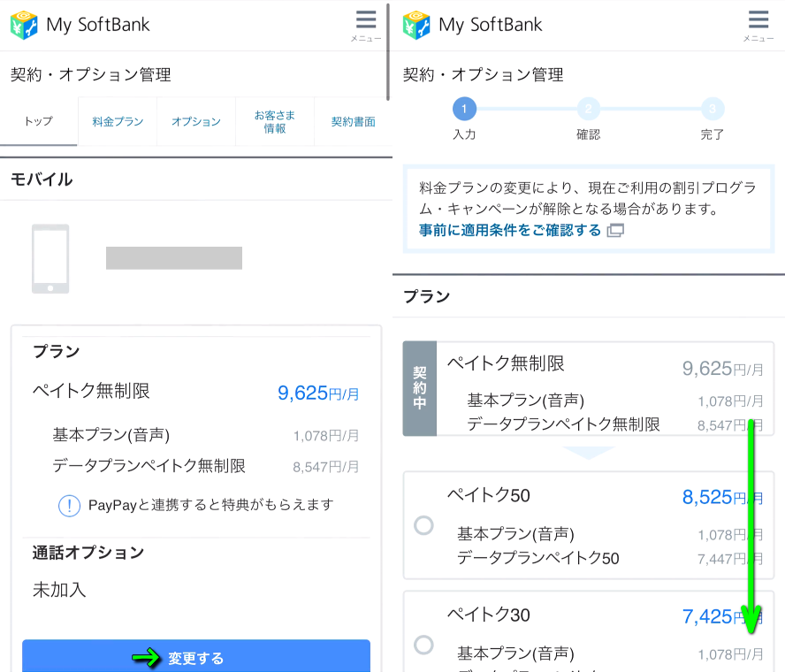
Task: Click step 3 完了 in the progress indicator
Action: 713,119
